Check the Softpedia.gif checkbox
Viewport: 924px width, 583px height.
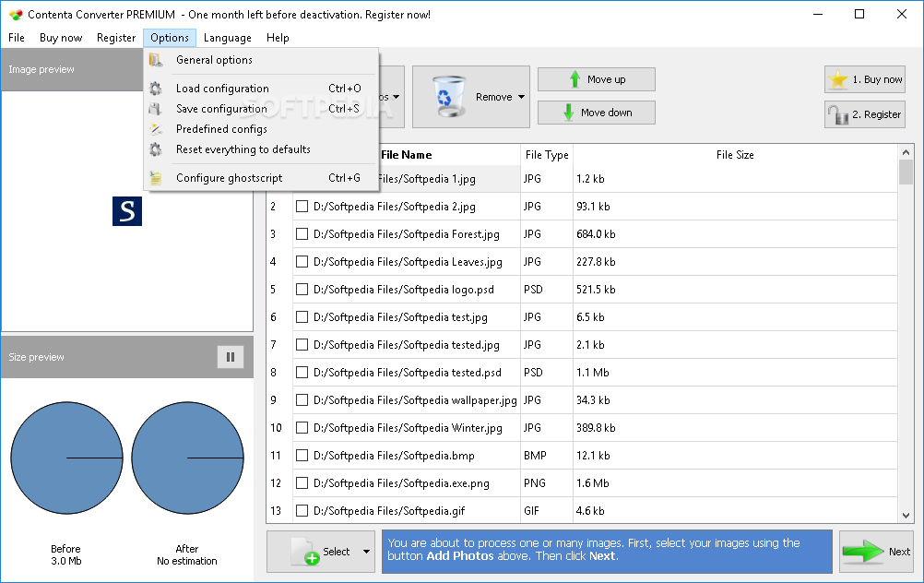[x=302, y=511]
